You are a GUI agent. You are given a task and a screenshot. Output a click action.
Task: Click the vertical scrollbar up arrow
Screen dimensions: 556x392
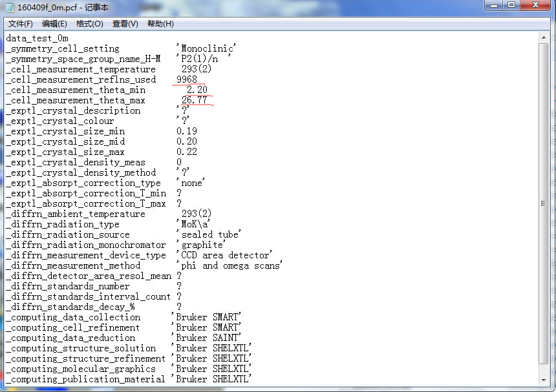[544, 37]
